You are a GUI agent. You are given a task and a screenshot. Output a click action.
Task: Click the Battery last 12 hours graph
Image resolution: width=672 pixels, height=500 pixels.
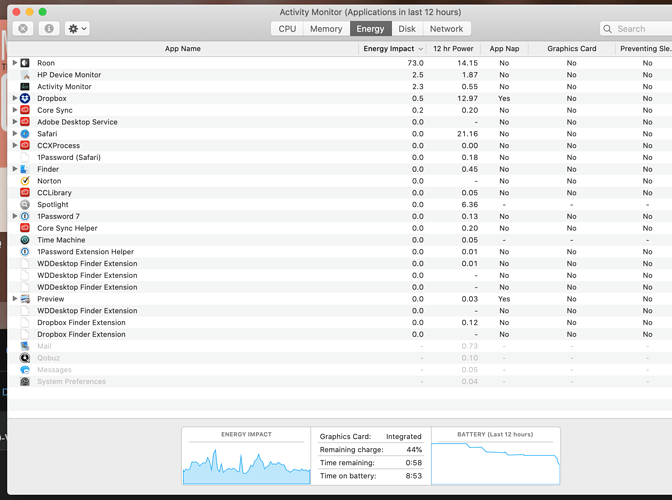pos(495,462)
